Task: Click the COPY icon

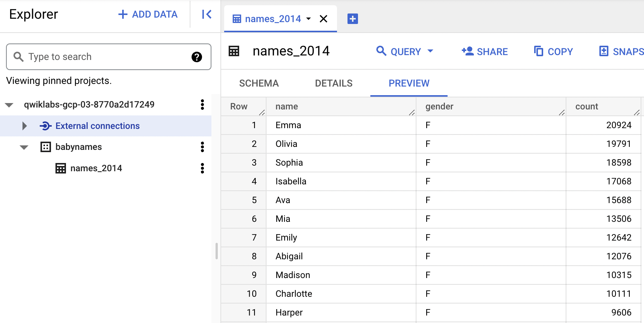Action: [x=539, y=51]
